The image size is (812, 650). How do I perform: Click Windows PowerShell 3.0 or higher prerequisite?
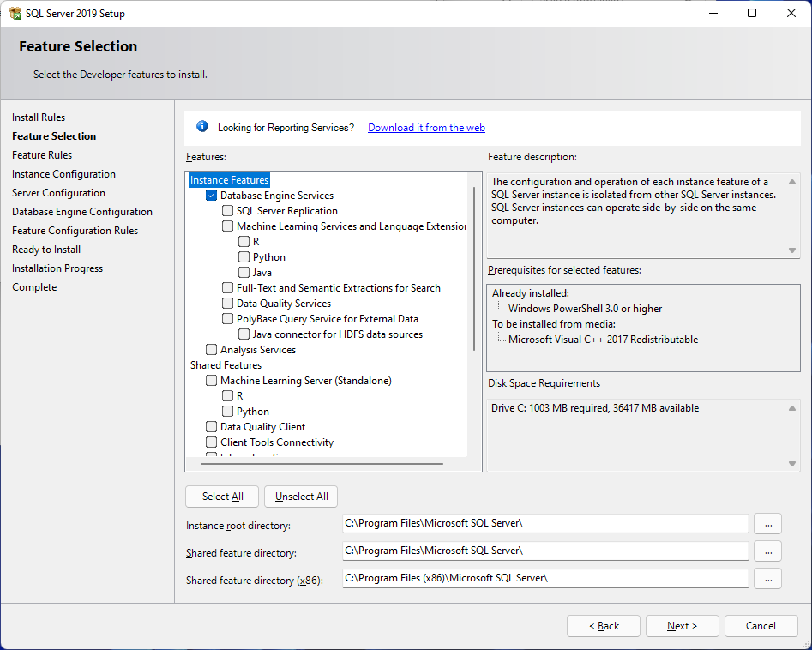tap(585, 309)
